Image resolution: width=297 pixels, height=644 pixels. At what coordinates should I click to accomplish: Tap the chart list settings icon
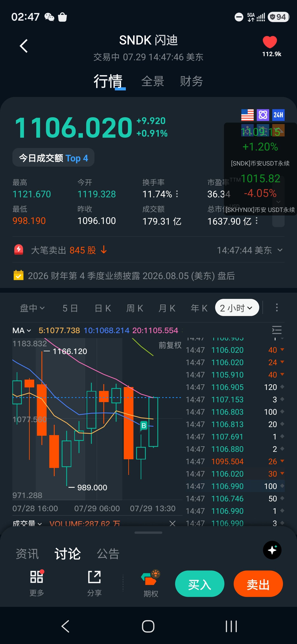[277, 330]
